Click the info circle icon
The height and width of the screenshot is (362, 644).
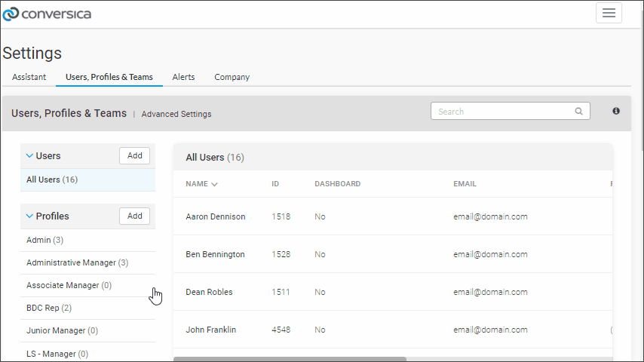[616, 111]
